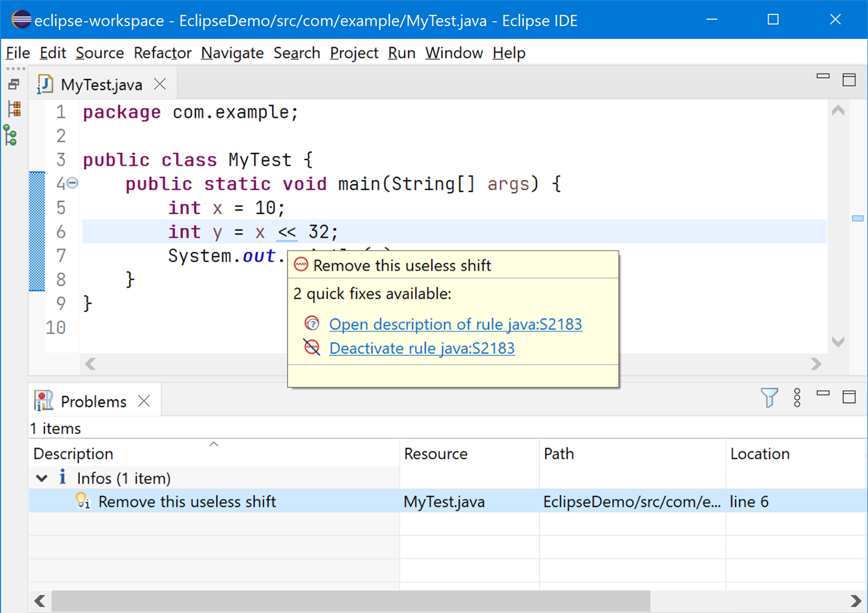Click the editor horizontal scroll left arrow
Screen dimensions: 868x613
(x=90, y=364)
